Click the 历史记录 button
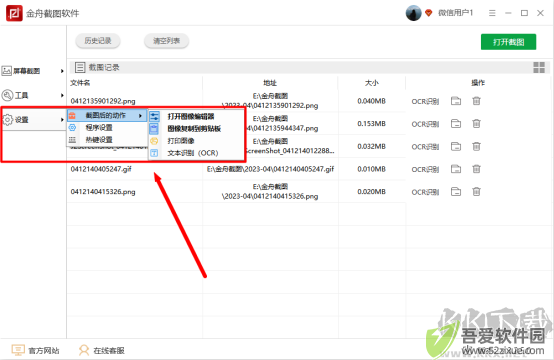 pos(98,41)
